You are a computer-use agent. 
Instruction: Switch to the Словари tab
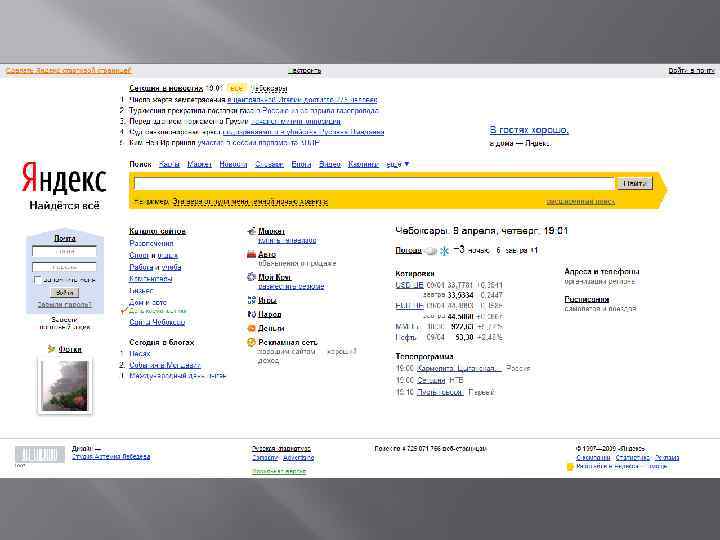click(269, 164)
